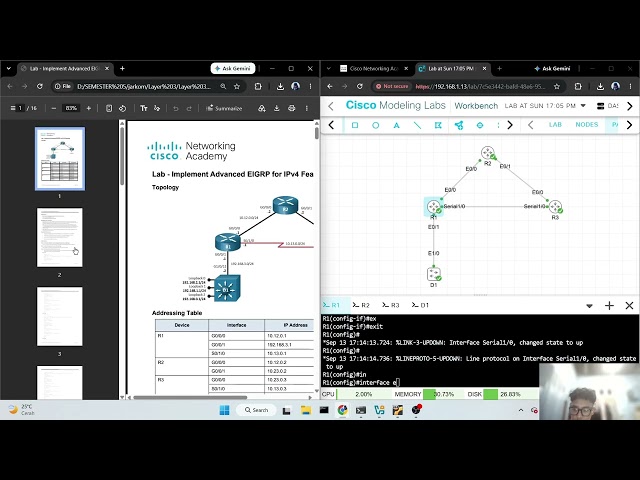
Task: Click the Not secure site warning chip
Action: (x=392, y=86)
